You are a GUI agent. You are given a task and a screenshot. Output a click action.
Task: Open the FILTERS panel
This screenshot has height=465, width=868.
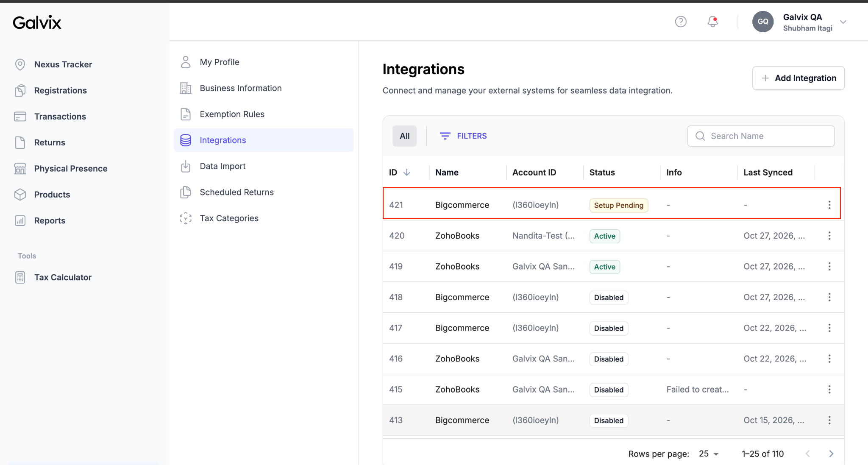[x=463, y=136]
